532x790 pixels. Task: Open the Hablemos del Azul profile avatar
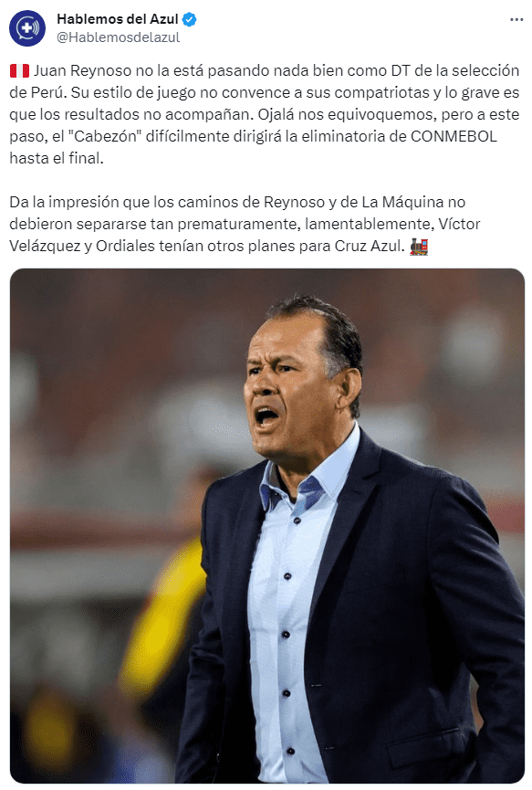point(27,28)
